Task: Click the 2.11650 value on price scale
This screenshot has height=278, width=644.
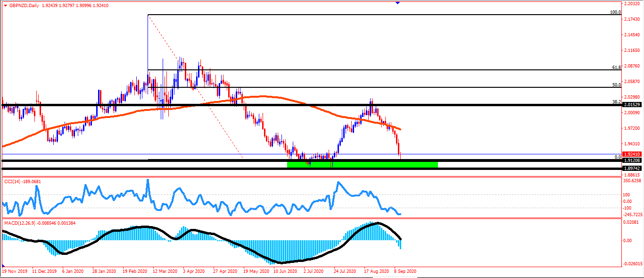Action: point(631,50)
